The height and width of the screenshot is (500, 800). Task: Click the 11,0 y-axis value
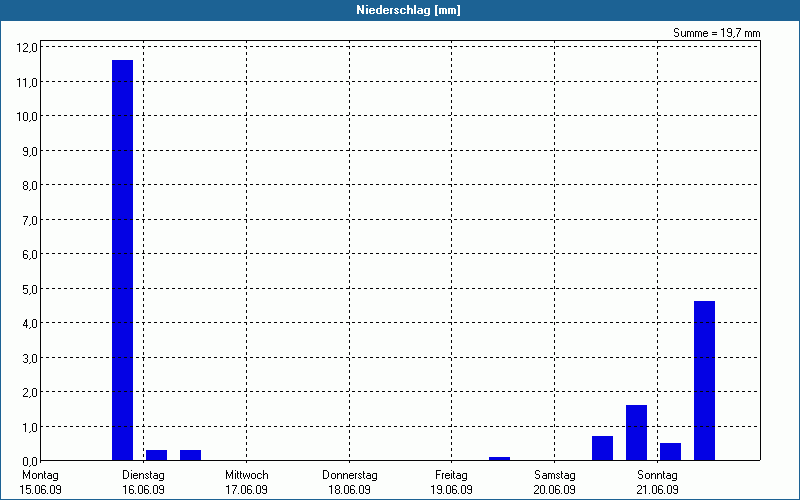pos(27,82)
